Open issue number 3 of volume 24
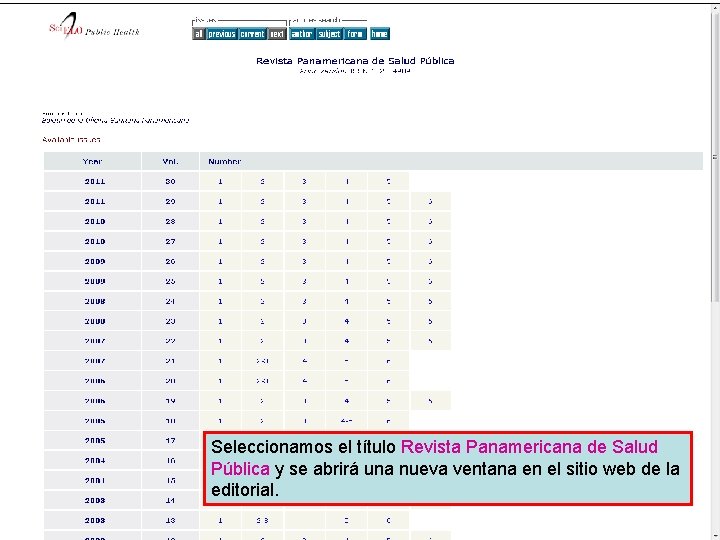This screenshot has width=720, height=540. (304, 301)
